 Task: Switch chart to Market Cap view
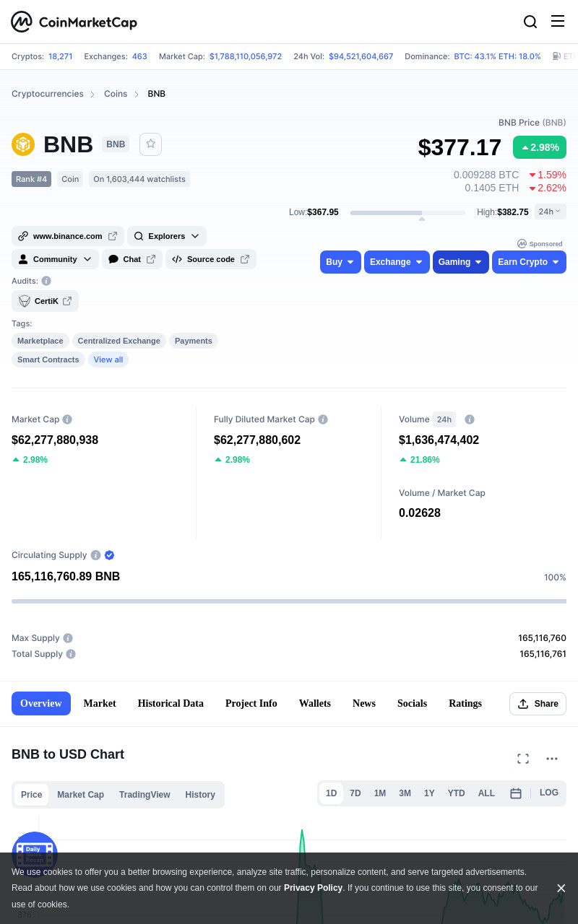pyautogui.click(x=80, y=795)
